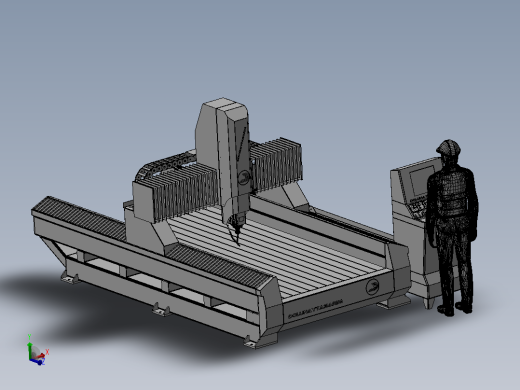Select the round logo on the front beam
The image size is (520, 390).
point(373,287)
